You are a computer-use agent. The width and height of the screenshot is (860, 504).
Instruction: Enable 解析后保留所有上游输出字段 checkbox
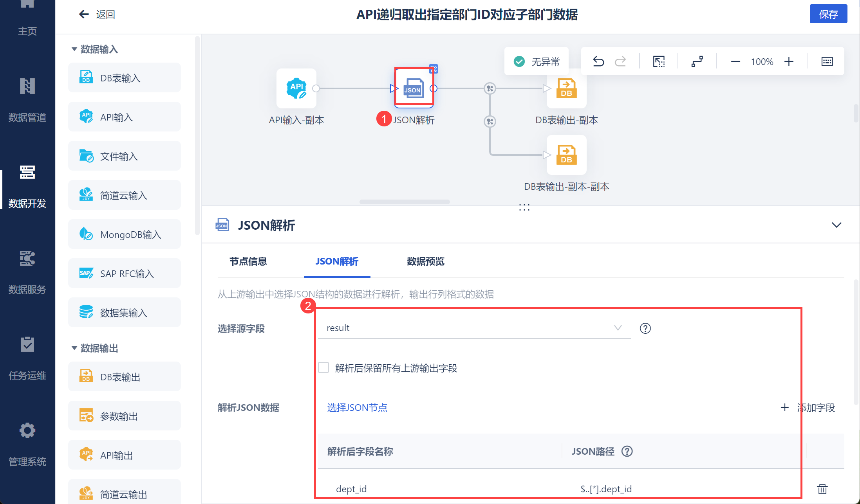point(323,367)
